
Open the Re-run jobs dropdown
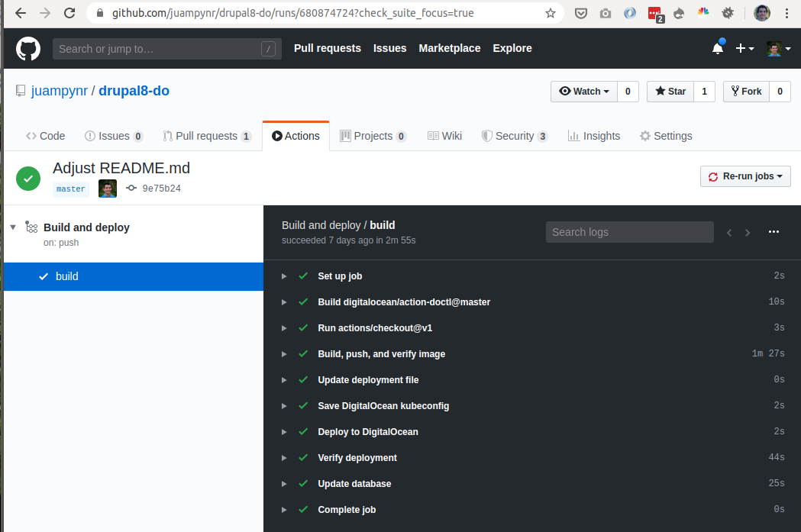[x=745, y=176]
